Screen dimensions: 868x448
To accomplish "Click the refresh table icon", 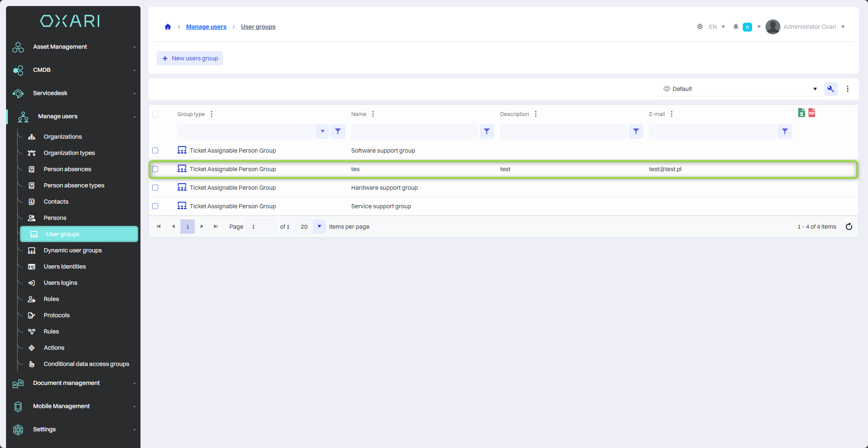I will [x=849, y=227].
